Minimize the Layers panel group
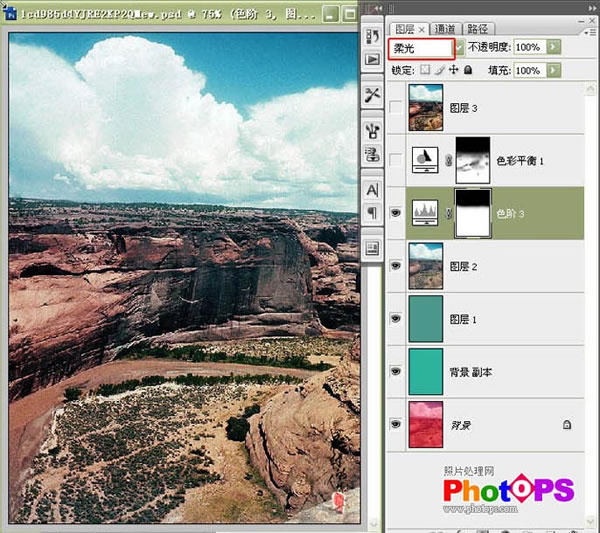Image resolution: width=600 pixels, height=533 pixels. [x=582, y=21]
